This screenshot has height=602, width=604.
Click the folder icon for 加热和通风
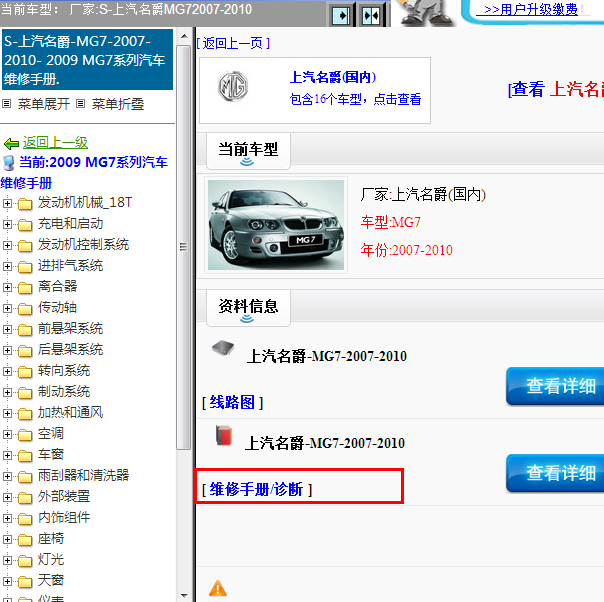pos(25,413)
